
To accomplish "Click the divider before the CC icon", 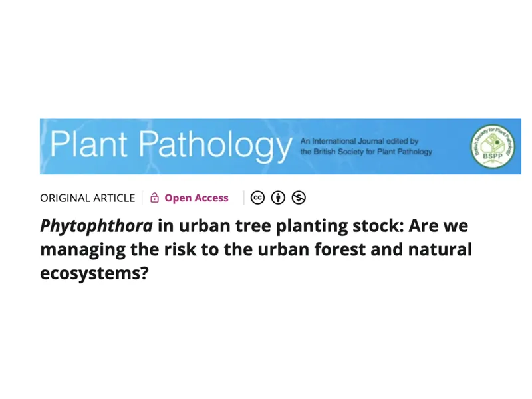I will tap(243, 198).
